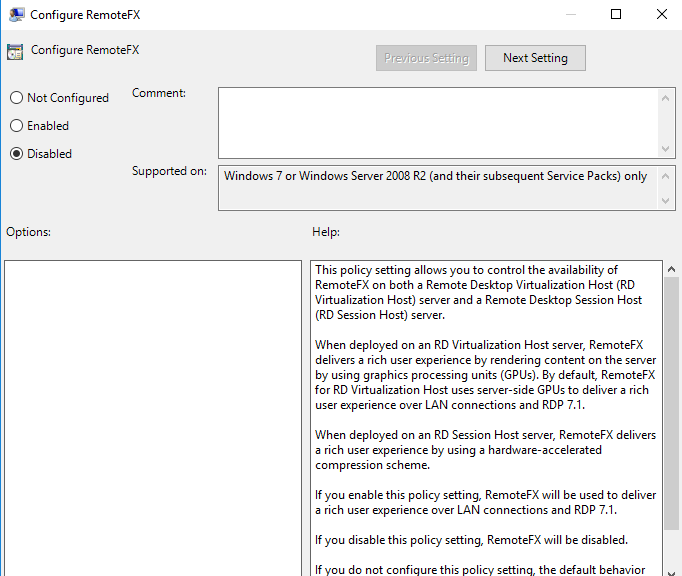Click help text 'If you enable this policy setting'
This screenshot has width=682, height=576.
398,495
